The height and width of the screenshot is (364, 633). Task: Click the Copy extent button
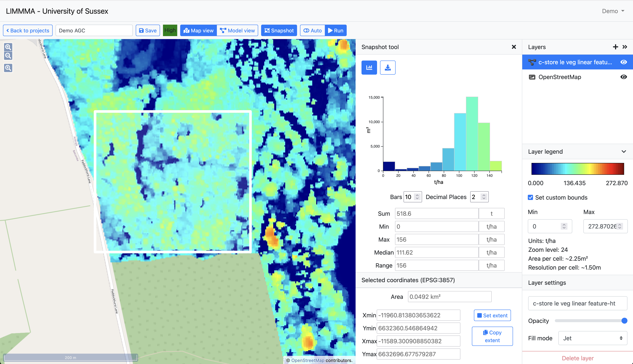point(492,336)
